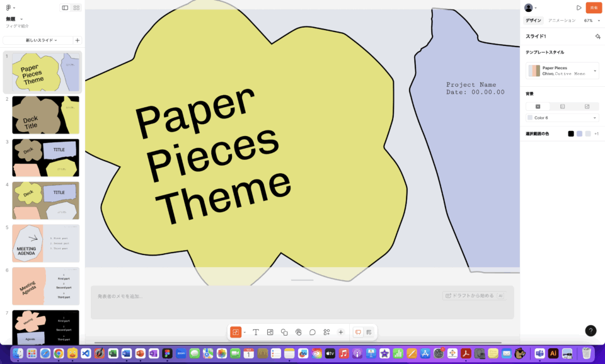605x364 pixels.
Task: Start presentation with the play icon
Action: (579, 8)
